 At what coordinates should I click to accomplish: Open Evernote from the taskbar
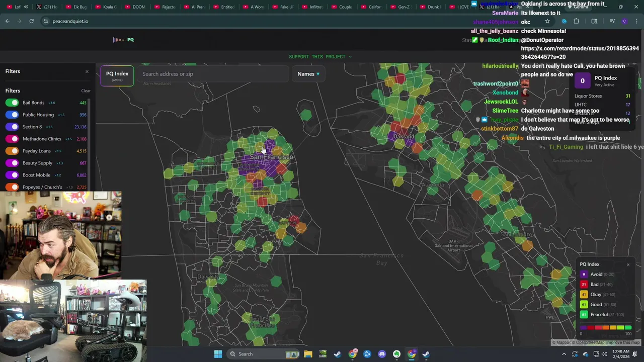point(396,354)
